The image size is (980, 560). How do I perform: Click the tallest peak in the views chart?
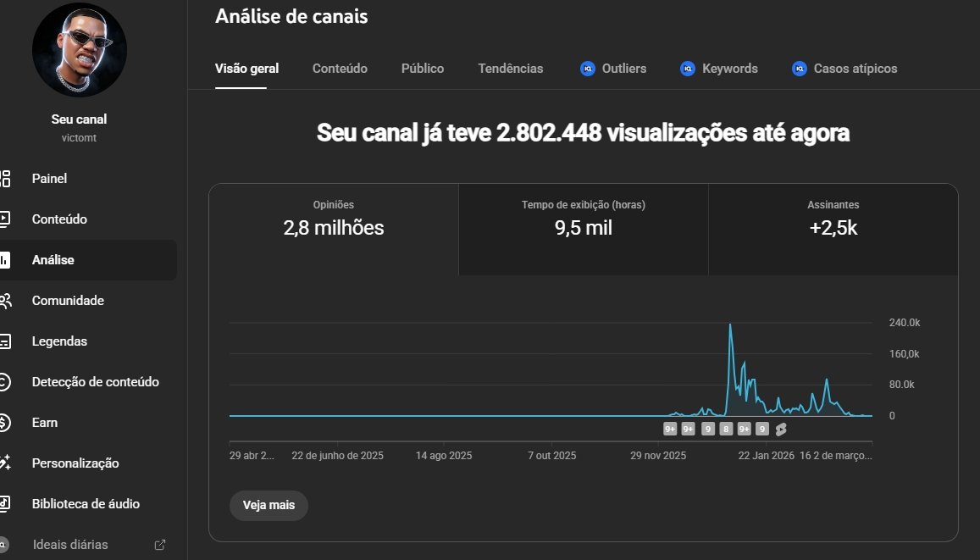click(x=730, y=325)
